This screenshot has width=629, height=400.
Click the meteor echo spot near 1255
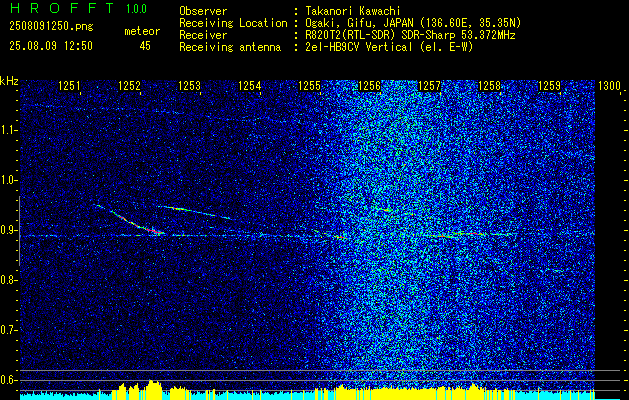pos(340,237)
